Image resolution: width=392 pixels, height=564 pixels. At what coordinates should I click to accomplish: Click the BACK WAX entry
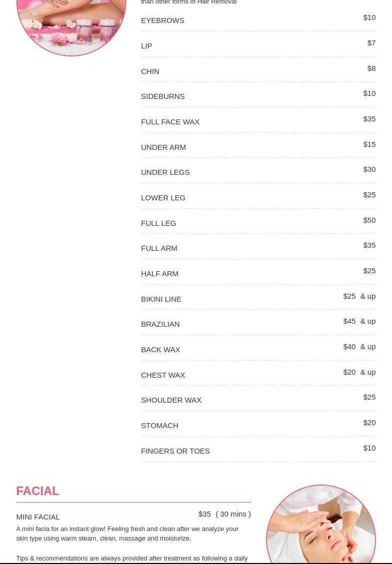(160, 350)
